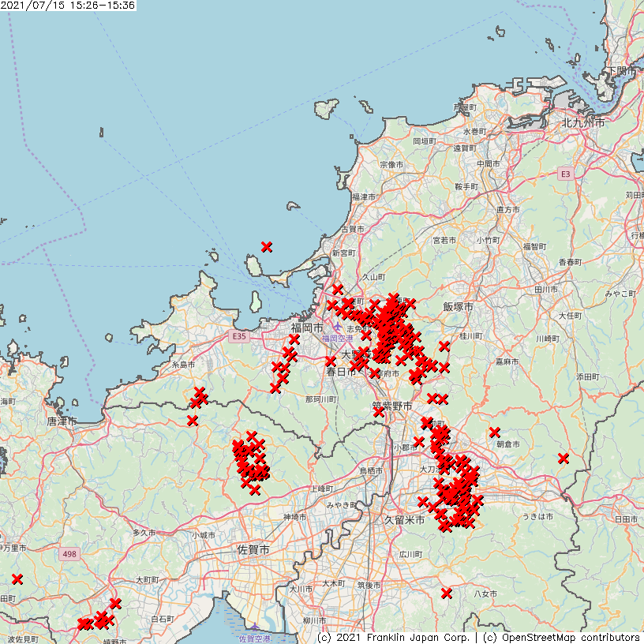Click the 日田市 city label
This screenshot has width=644, height=644.
(626, 519)
